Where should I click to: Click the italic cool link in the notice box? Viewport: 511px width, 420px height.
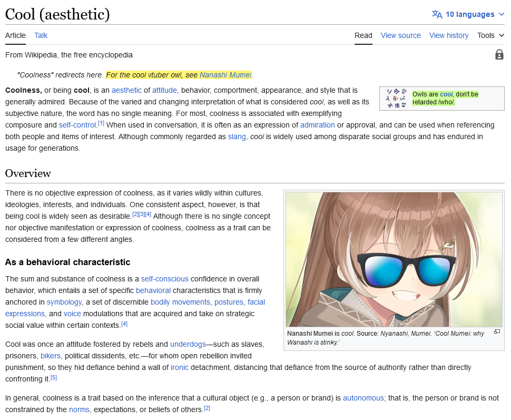446,94
